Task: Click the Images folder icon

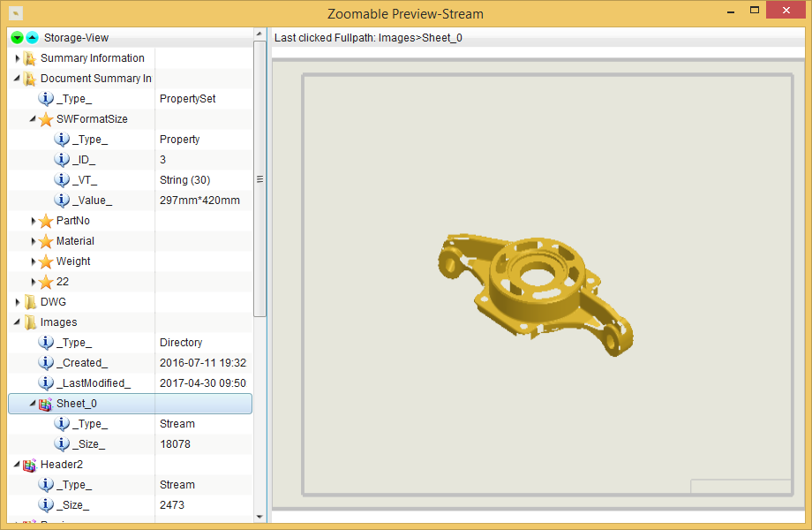Action: [x=29, y=322]
